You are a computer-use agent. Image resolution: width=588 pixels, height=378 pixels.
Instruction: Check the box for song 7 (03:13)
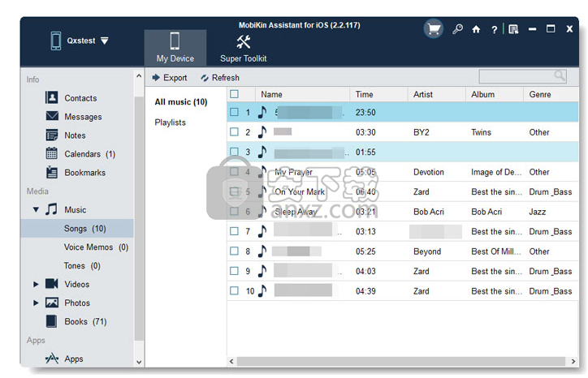point(235,230)
